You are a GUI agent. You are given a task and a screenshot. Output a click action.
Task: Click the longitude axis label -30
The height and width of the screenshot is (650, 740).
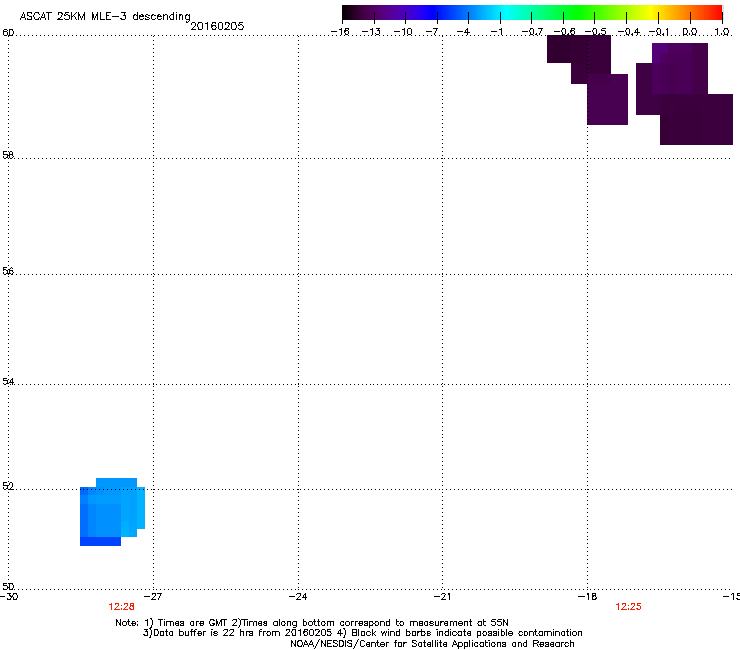[9, 597]
